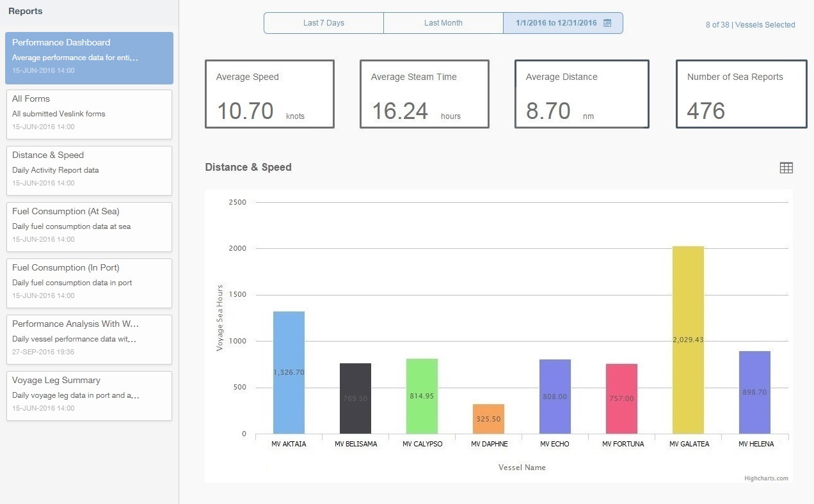Click the Reports sidebar header
The height and width of the screenshot is (504, 814).
(x=24, y=11)
